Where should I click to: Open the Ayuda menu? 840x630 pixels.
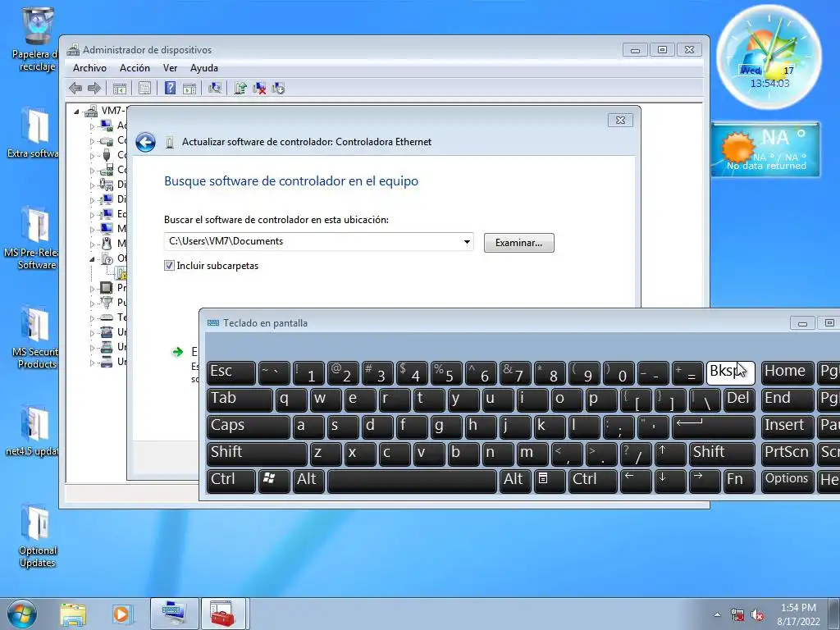pyautogui.click(x=203, y=68)
